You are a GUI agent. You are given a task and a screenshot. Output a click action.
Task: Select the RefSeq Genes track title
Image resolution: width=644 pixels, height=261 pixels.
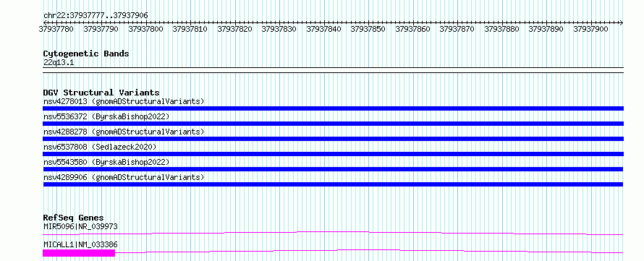74,218
